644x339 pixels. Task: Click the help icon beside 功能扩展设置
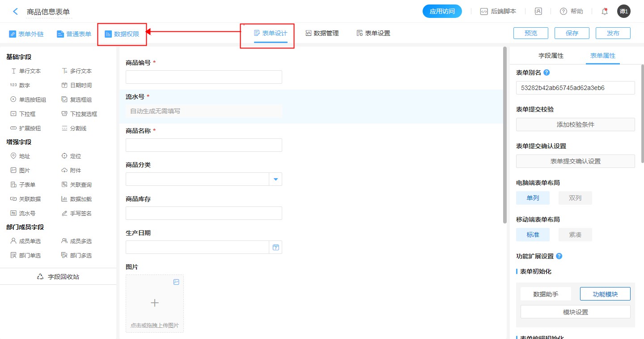click(x=559, y=256)
